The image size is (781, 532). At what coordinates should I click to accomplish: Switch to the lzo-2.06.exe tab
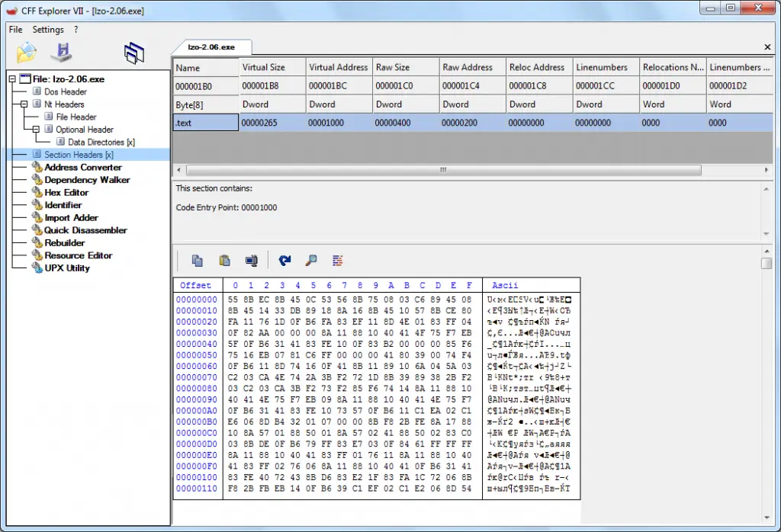click(x=211, y=46)
